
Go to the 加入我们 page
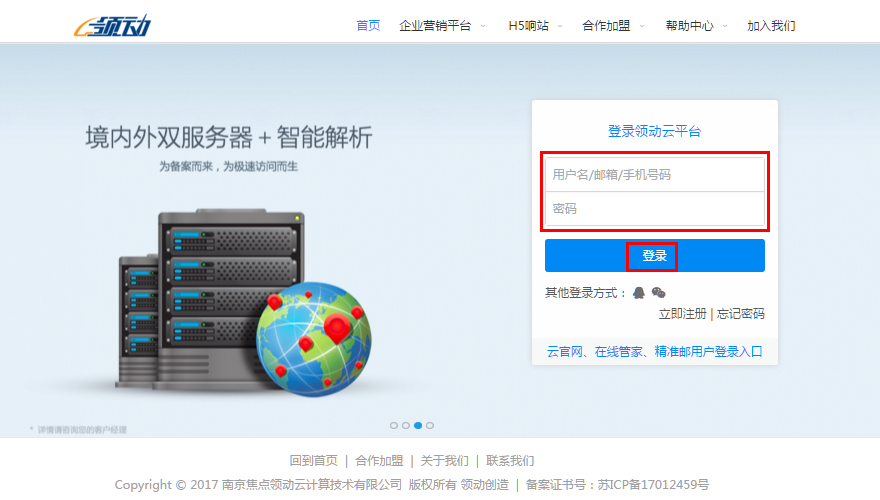click(x=771, y=26)
